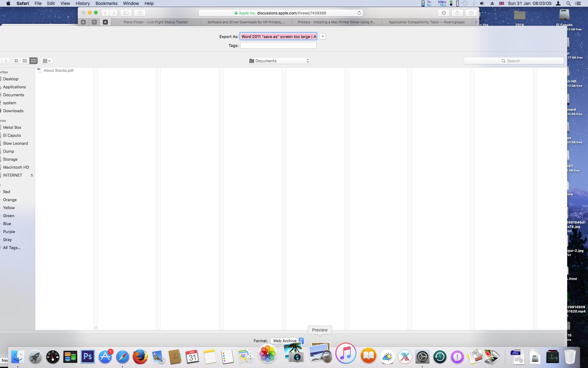
Task: Switch to list view in save dialog
Action: tap(25, 61)
